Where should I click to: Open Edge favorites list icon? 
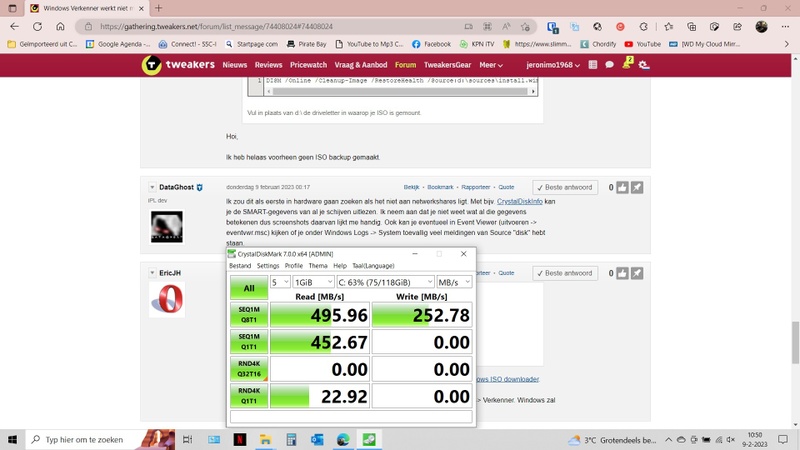[x=668, y=27]
